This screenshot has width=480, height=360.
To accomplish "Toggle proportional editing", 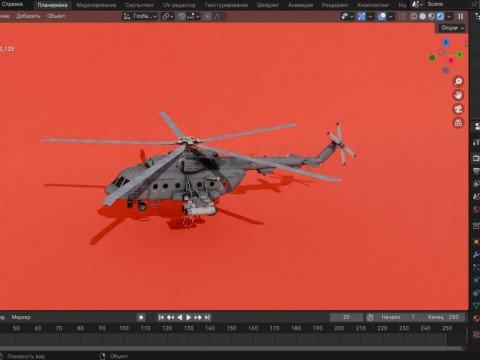I will coord(207,16).
